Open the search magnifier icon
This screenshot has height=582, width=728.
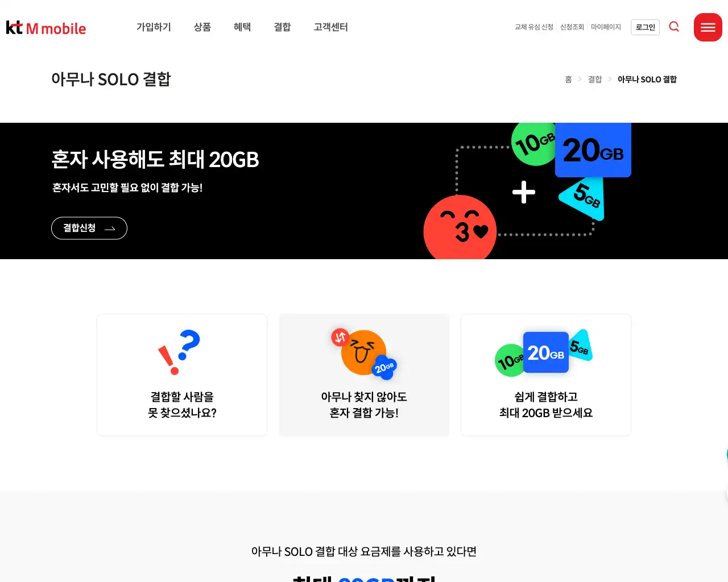point(674,27)
